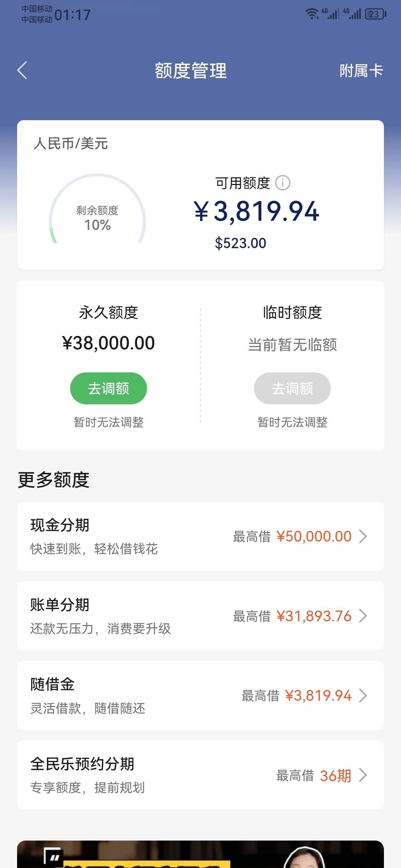Tap the Wi-Fi status icon
401x868 pixels.
(x=312, y=14)
